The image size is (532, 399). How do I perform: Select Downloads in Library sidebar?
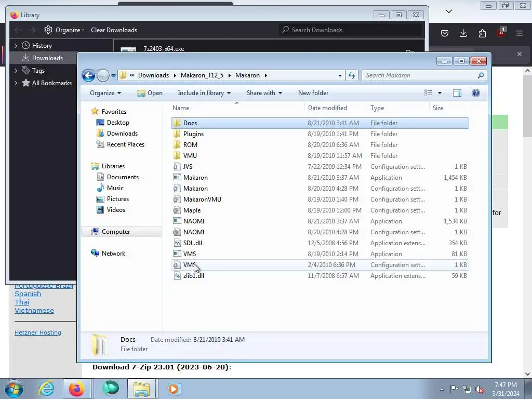(43, 58)
